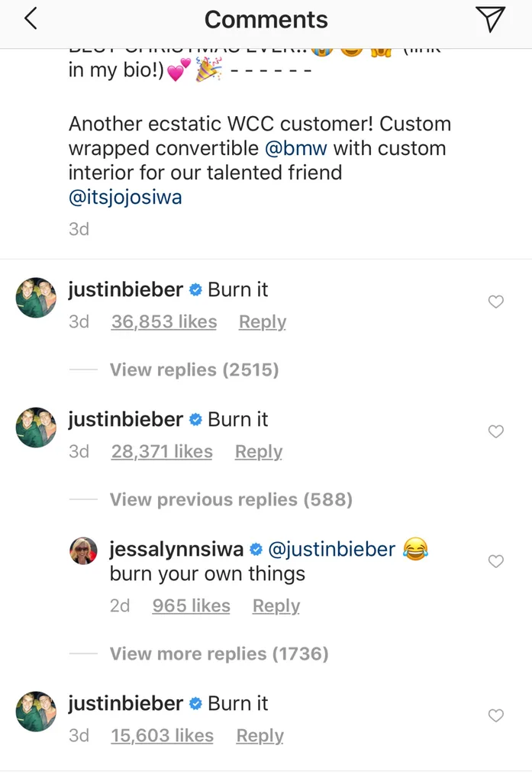Screen dimensions: 532x781
Task: Expand View previous replies (588)
Action: tap(231, 499)
